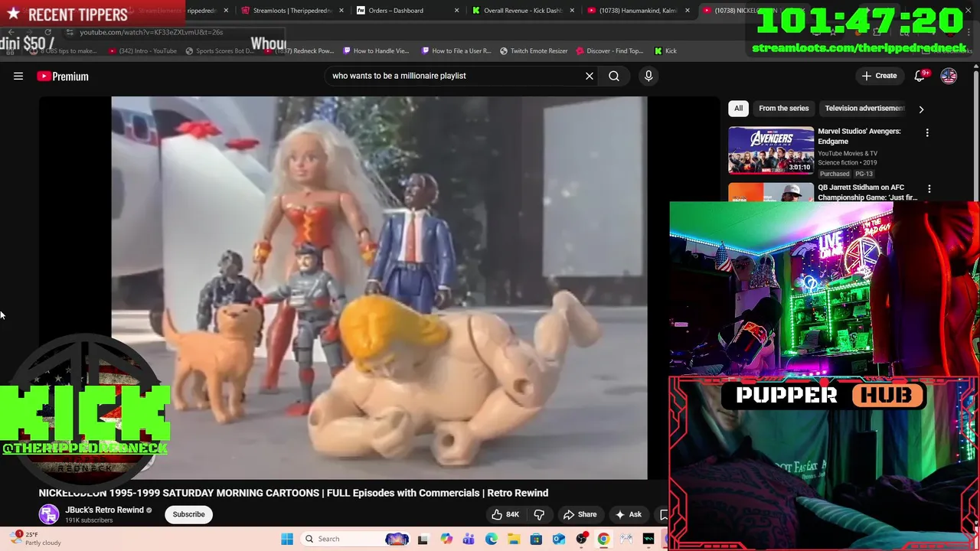Open the waveform audio taskbar app
The height and width of the screenshot is (551, 980).
click(x=648, y=539)
